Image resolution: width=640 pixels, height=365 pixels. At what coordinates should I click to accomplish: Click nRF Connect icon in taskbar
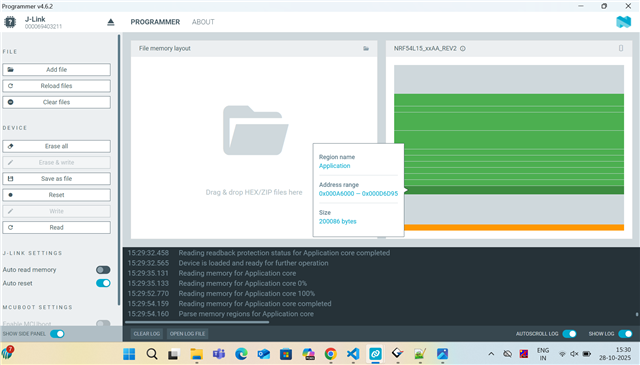[376, 354]
